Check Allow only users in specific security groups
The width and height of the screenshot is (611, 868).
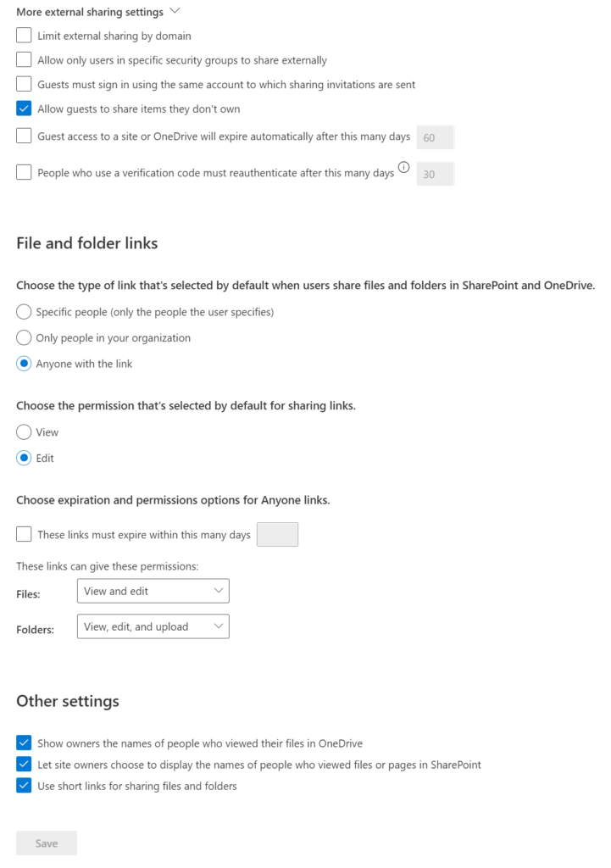[x=24, y=60]
